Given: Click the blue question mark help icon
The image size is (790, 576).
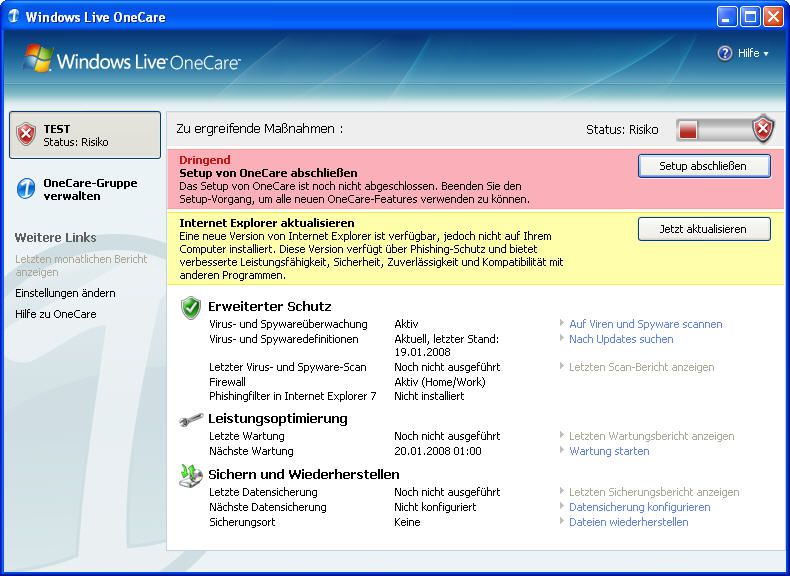Looking at the screenshot, I should click(x=725, y=53).
